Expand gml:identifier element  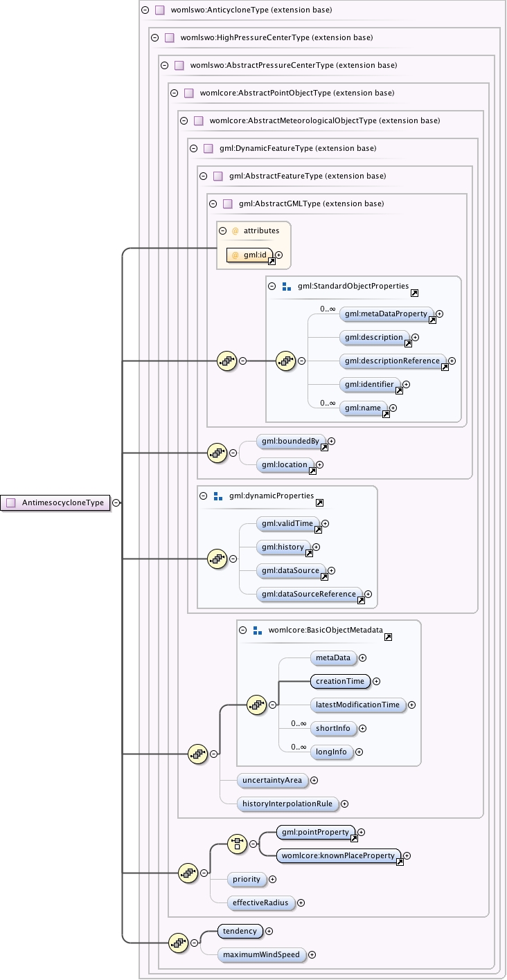(x=407, y=384)
